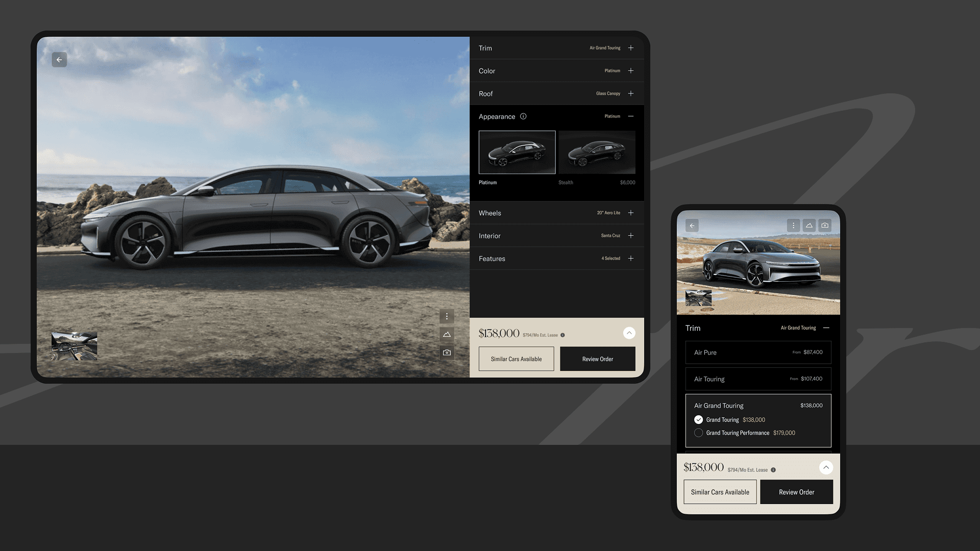Open three-dot menu on phone screen

(793, 226)
